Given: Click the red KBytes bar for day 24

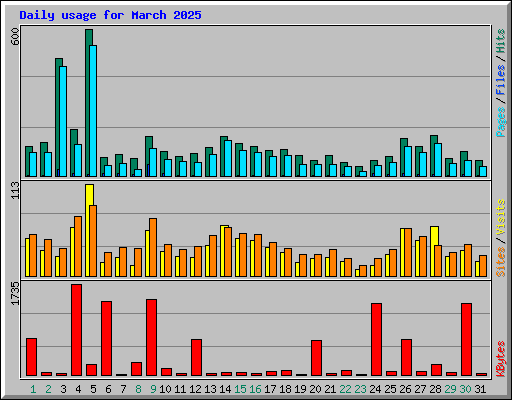Looking at the screenshot, I should [376, 340].
